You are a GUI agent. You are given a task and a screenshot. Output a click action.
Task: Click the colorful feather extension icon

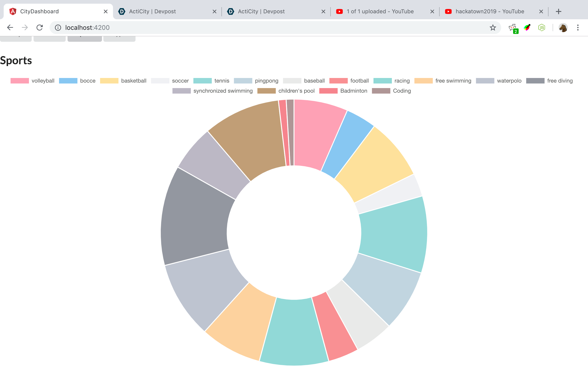[527, 28]
